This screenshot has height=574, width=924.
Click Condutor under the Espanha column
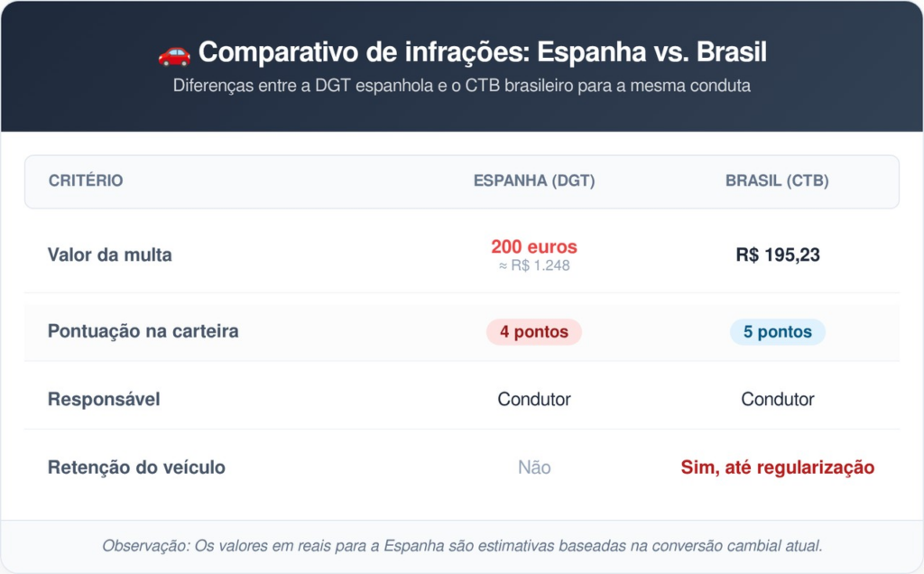(534, 399)
